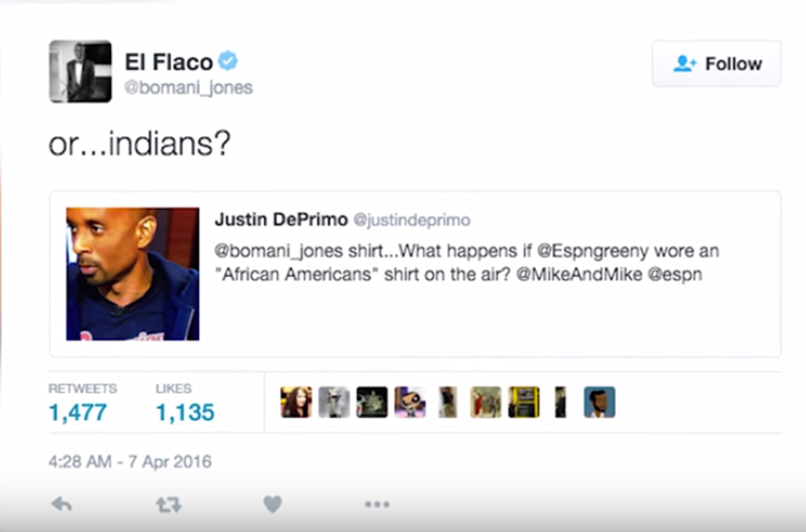Open the @bomani_jones handle link
Viewport: 806px width, 532px height.
coord(188,88)
